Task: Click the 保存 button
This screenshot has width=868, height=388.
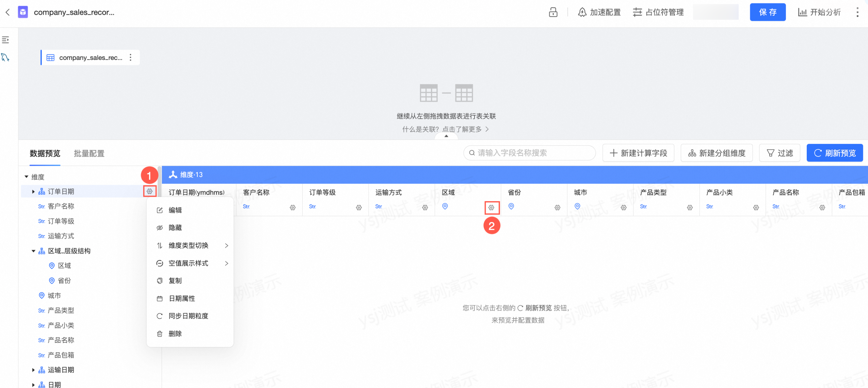Action: pos(767,12)
